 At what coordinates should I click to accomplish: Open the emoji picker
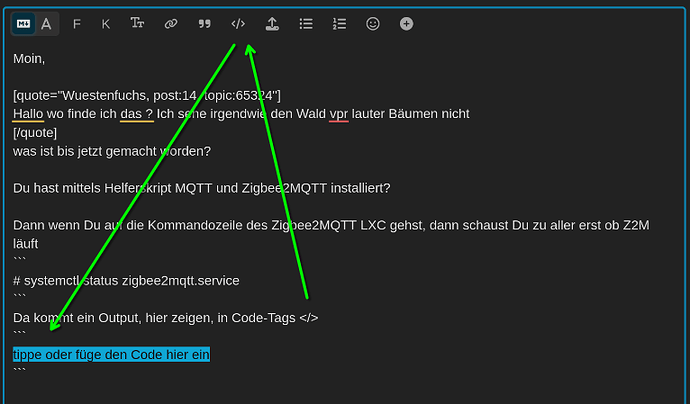point(373,24)
